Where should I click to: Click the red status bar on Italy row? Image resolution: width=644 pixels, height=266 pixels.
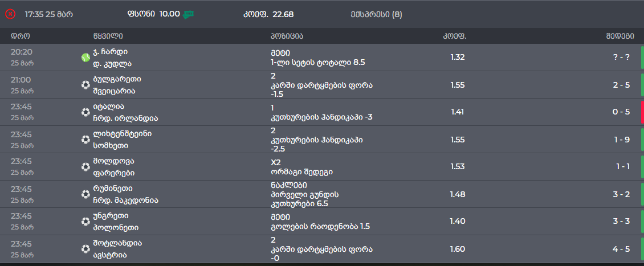click(642, 112)
